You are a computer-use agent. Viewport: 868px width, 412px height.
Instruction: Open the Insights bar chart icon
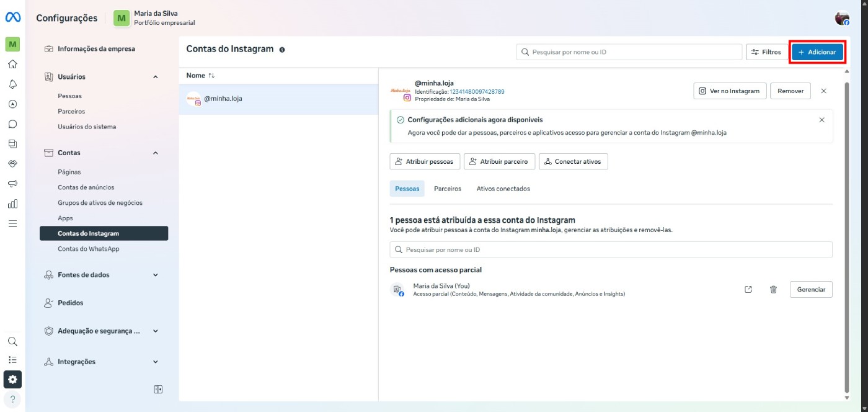pyautogui.click(x=12, y=203)
